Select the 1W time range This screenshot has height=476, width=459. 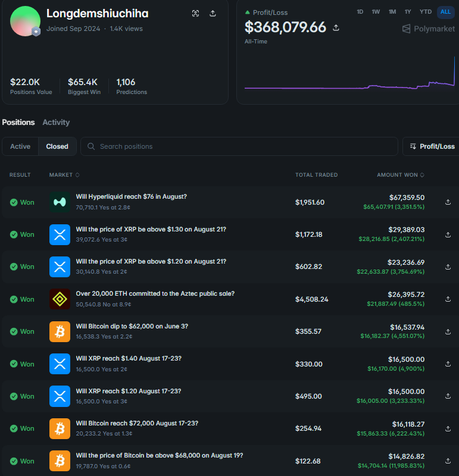[x=376, y=12]
